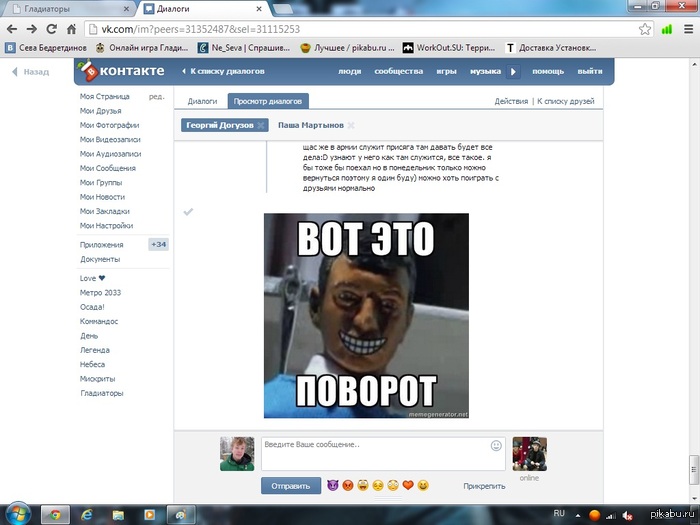Click the muted volume tray icon
The image size is (700, 525).
[x=628, y=516]
